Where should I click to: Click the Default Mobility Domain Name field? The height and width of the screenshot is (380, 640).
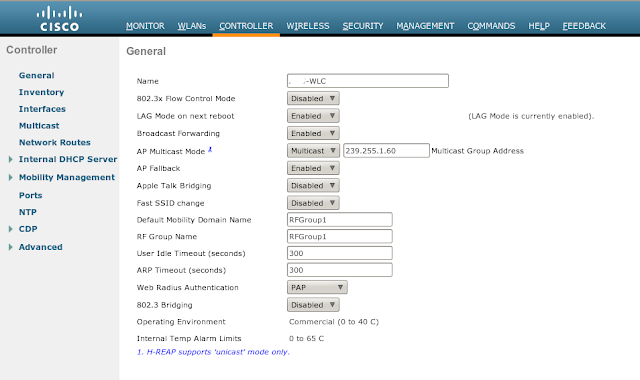click(340, 220)
